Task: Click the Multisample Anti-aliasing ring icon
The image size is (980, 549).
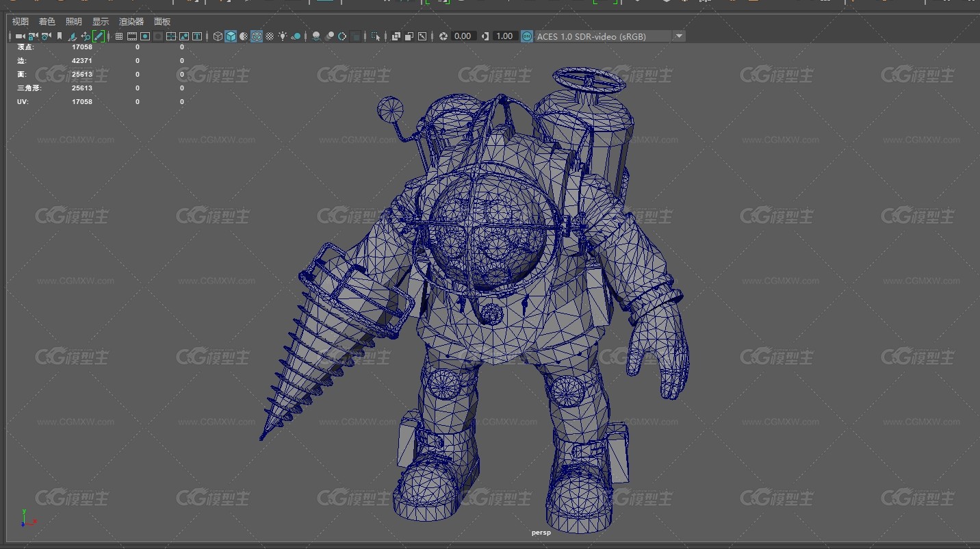Action: pyautogui.click(x=342, y=36)
